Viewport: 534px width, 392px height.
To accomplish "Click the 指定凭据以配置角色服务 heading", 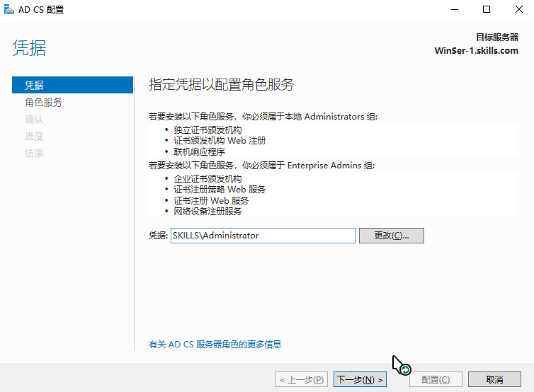I will click(222, 84).
